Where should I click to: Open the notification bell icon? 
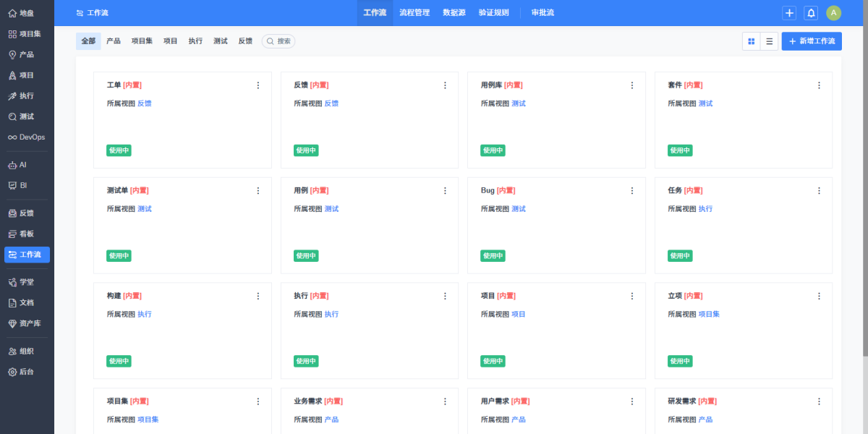[811, 13]
